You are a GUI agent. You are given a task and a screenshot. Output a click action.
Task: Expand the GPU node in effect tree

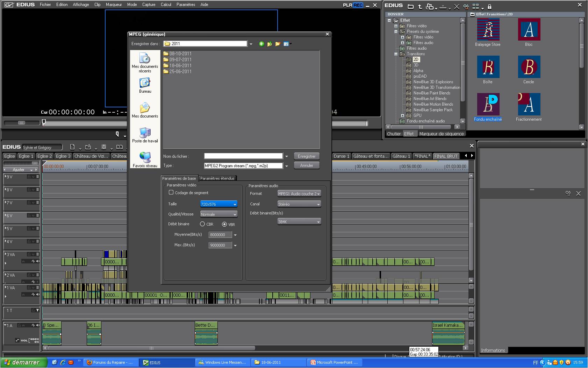(402, 115)
